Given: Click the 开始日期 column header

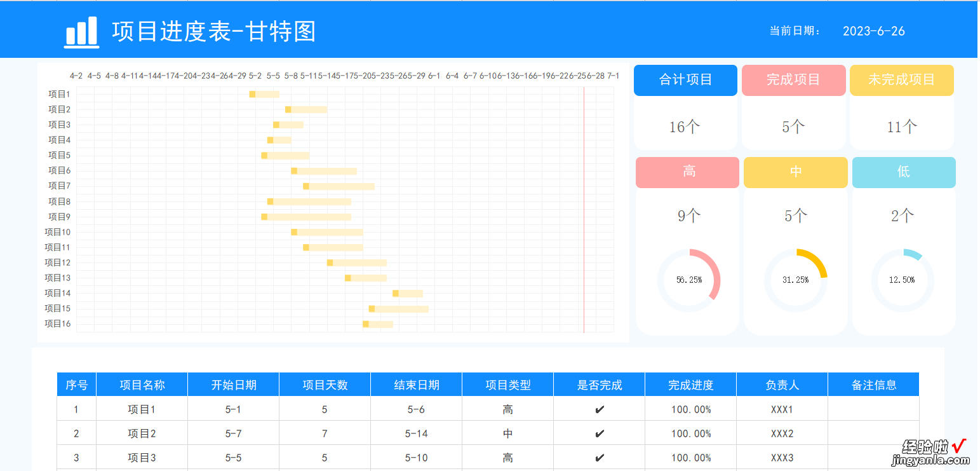Looking at the screenshot, I should [x=234, y=385].
